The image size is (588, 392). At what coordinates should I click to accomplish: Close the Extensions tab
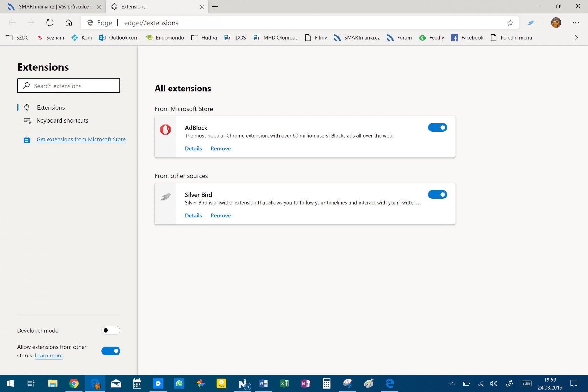click(202, 7)
